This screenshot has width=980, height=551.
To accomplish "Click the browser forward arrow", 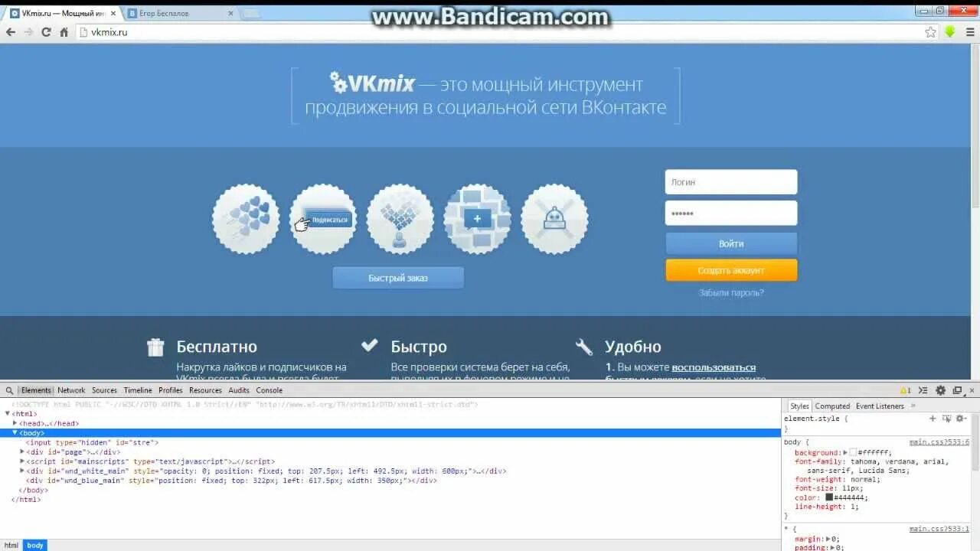I will [28, 32].
